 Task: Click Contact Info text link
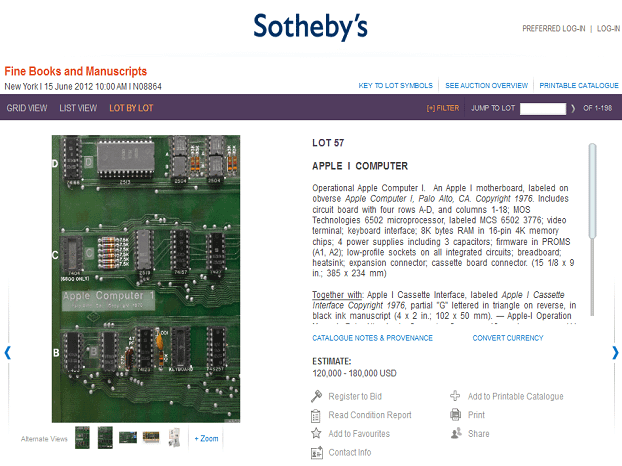point(349,452)
